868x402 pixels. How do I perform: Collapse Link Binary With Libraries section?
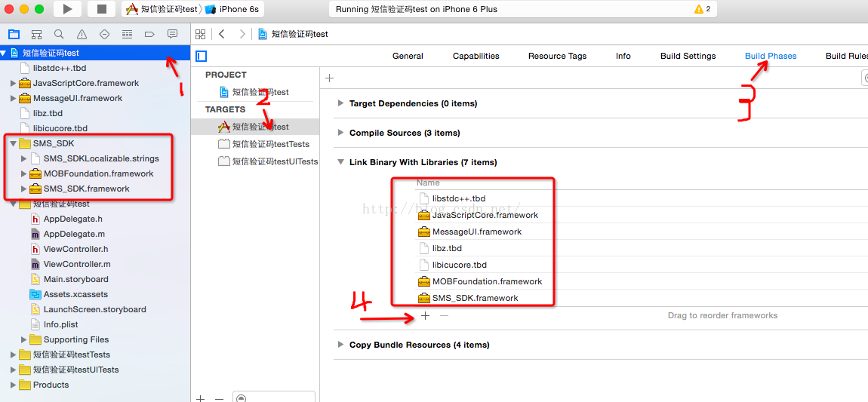point(340,162)
